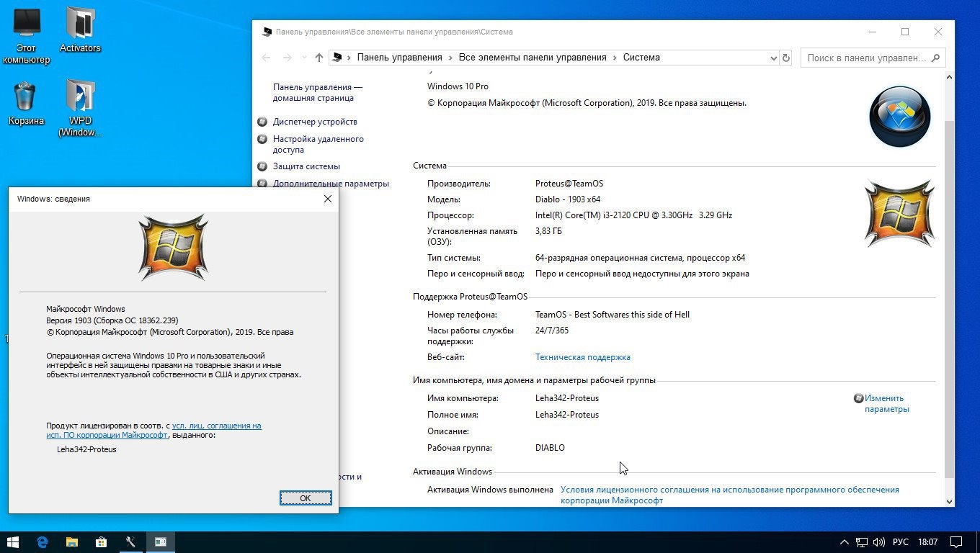The width and height of the screenshot is (980, 553).
Task: Open Microsoft Store from the taskbar
Action: coord(102,542)
